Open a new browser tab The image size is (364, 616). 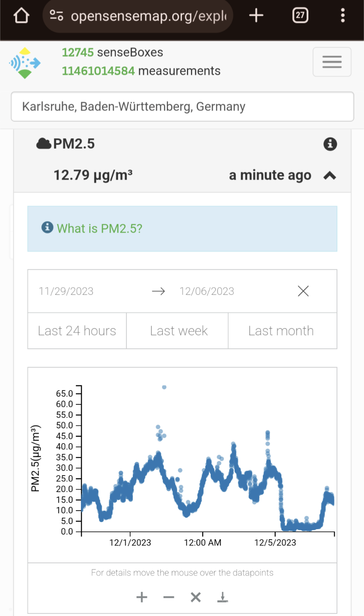point(256,16)
